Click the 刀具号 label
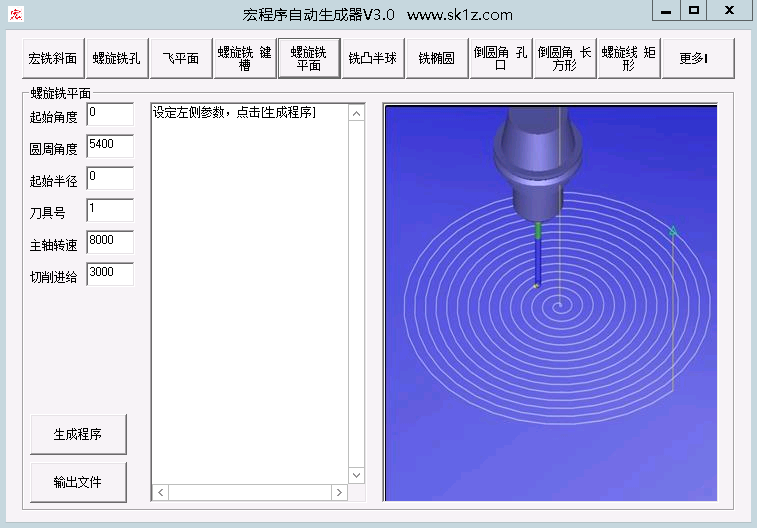The height and width of the screenshot is (528, 757). 47,213
